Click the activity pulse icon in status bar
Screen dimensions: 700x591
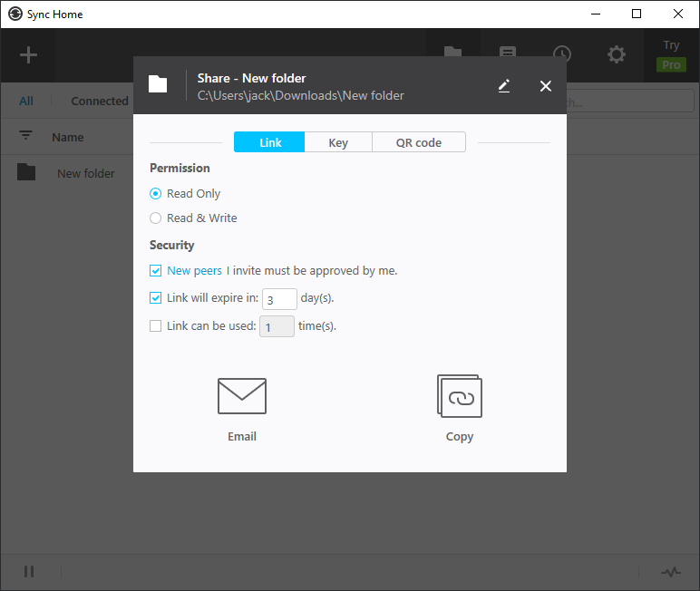pos(670,572)
